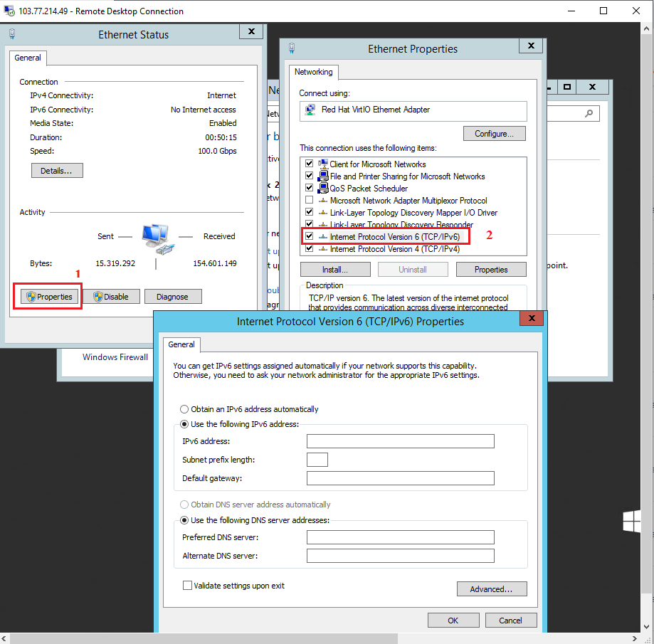This screenshot has height=644, width=654.
Task: Click the remote desktop horizontal scrollbar
Action: click(x=204, y=638)
